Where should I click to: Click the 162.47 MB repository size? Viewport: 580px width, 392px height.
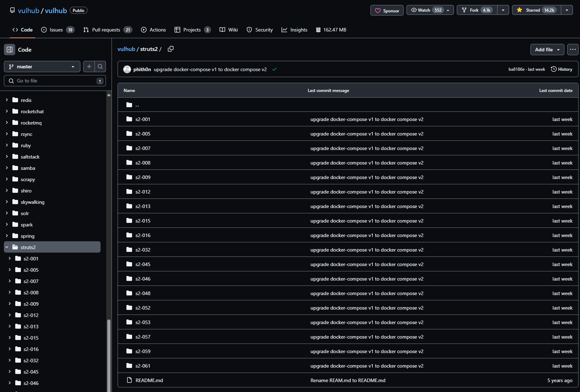pyautogui.click(x=331, y=30)
